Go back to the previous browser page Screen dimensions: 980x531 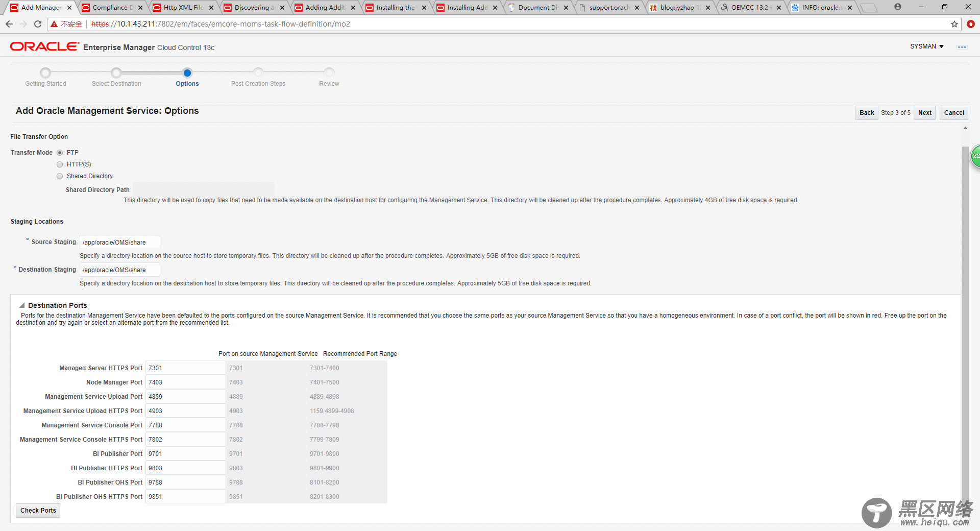[x=9, y=24]
